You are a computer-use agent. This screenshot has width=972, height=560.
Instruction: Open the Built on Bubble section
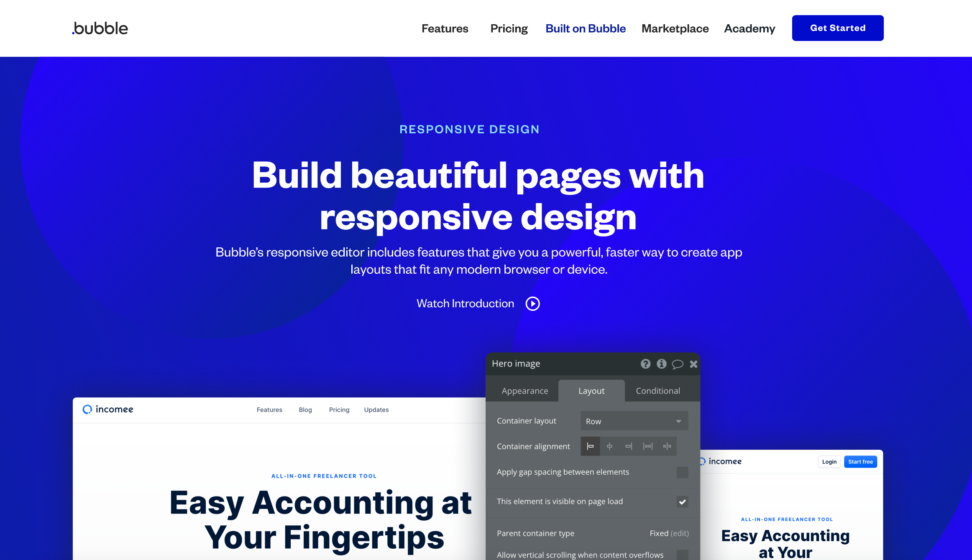click(x=586, y=28)
